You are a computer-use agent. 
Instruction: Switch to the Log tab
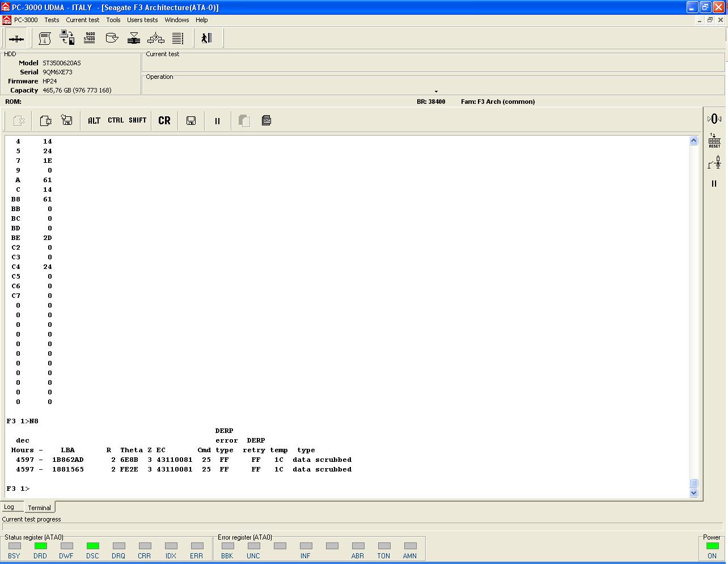10,507
